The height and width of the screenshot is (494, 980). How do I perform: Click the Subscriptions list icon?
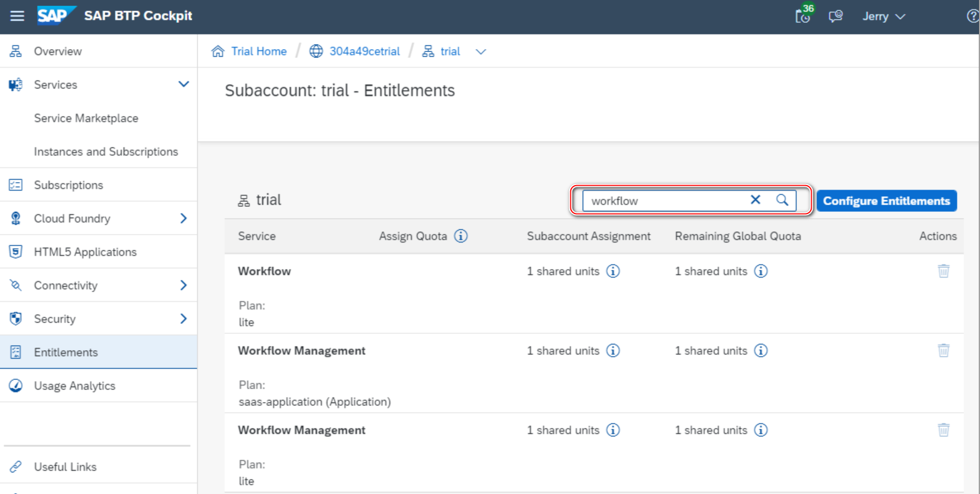(16, 185)
